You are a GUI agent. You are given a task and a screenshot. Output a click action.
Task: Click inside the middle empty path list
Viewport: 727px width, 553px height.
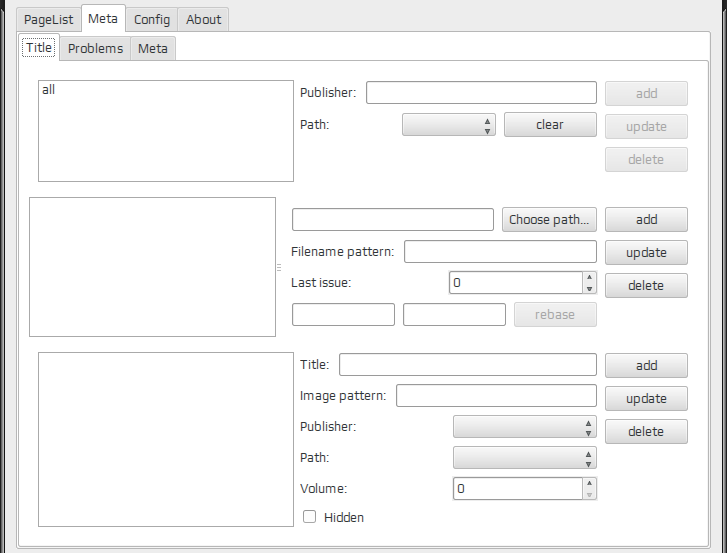click(x=153, y=267)
